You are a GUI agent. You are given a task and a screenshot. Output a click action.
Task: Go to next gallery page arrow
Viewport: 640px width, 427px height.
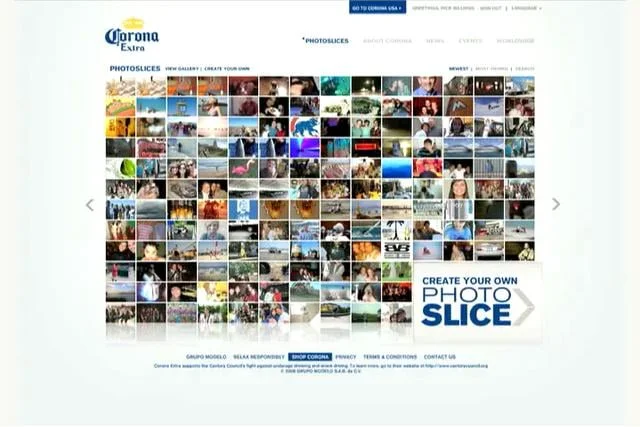pyautogui.click(x=556, y=204)
